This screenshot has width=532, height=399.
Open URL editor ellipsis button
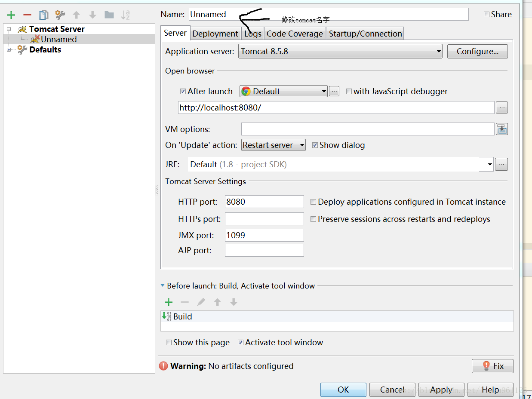click(502, 107)
